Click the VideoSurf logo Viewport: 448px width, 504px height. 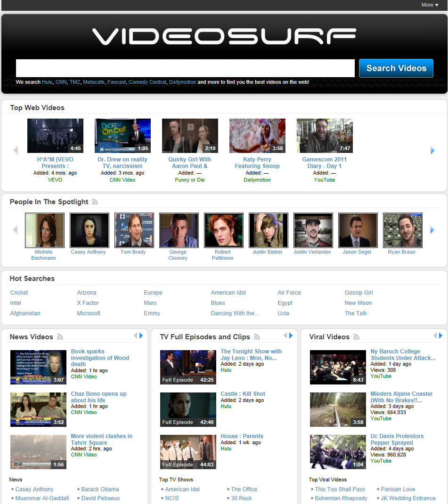[x=224, y=36]
